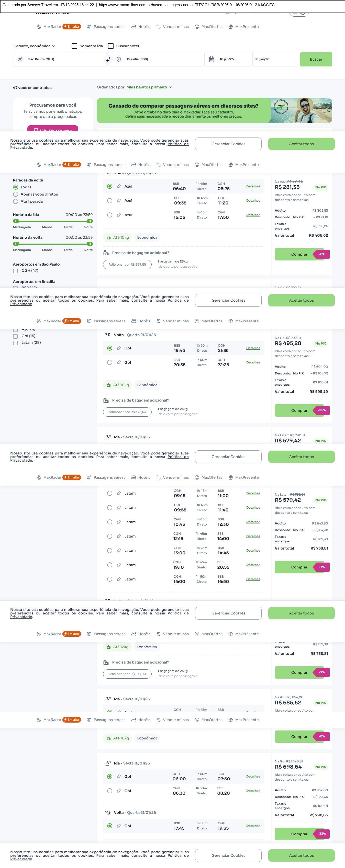Viewport: 345px width, 868px height.
Task: Pin the Latam 12:15 outbound flight
Action: 119,536
